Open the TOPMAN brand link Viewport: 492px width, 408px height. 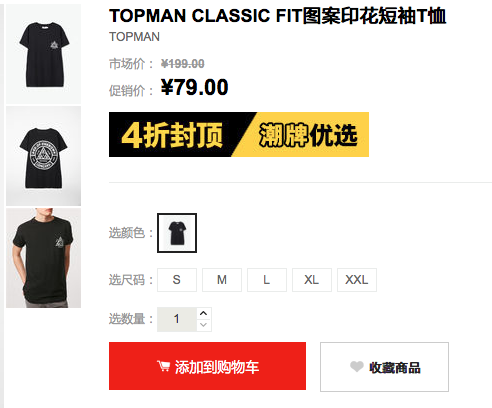point(134,37)
